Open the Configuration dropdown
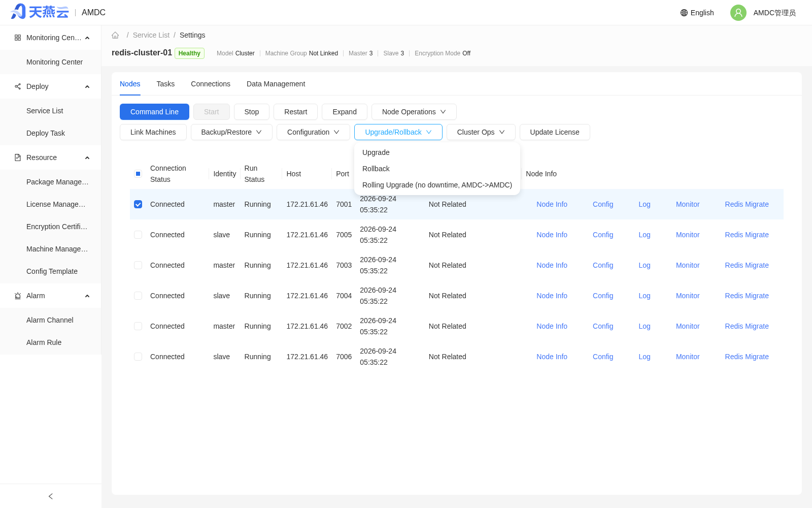The image size is (812, 508). 313,132
